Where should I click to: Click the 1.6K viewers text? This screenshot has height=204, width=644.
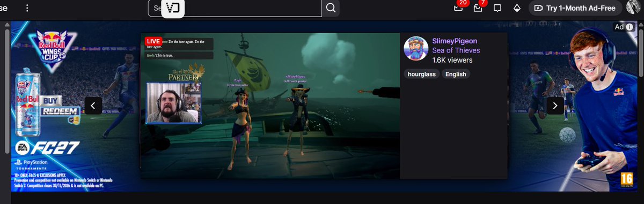tap(452, 61)
